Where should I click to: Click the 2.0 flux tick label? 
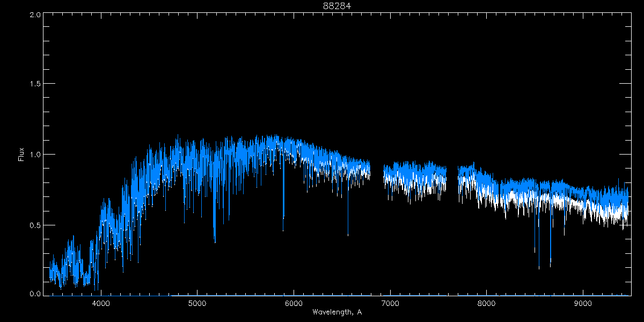pyautogui.click(x=35, y=15)
